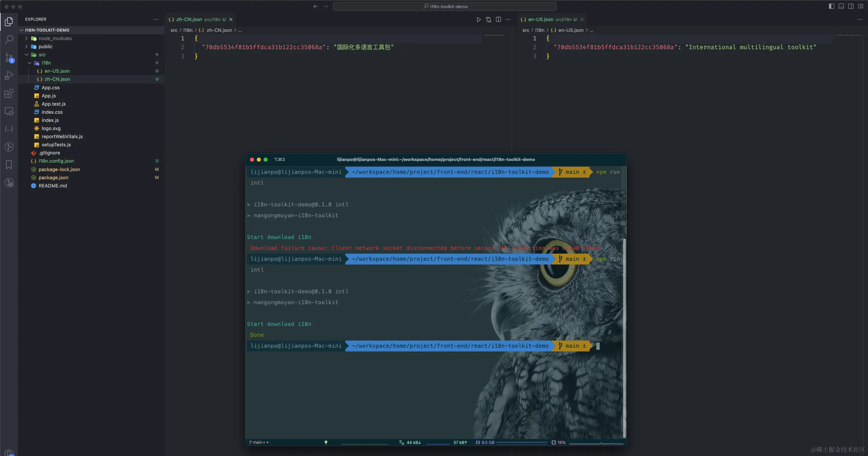
Task: Toggle Primary Side Bar visibility
Action: coord(831,6)
